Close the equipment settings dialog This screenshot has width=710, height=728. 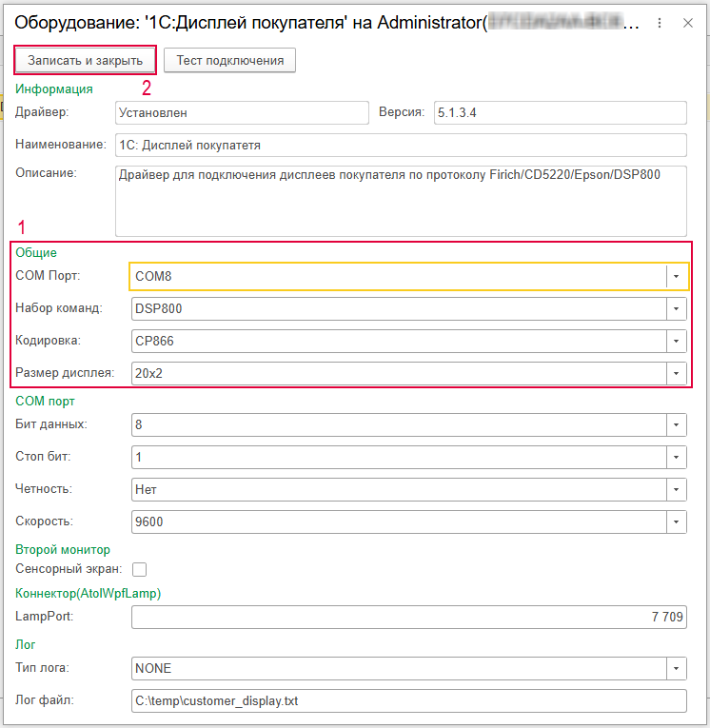click(x=688, y=23)
